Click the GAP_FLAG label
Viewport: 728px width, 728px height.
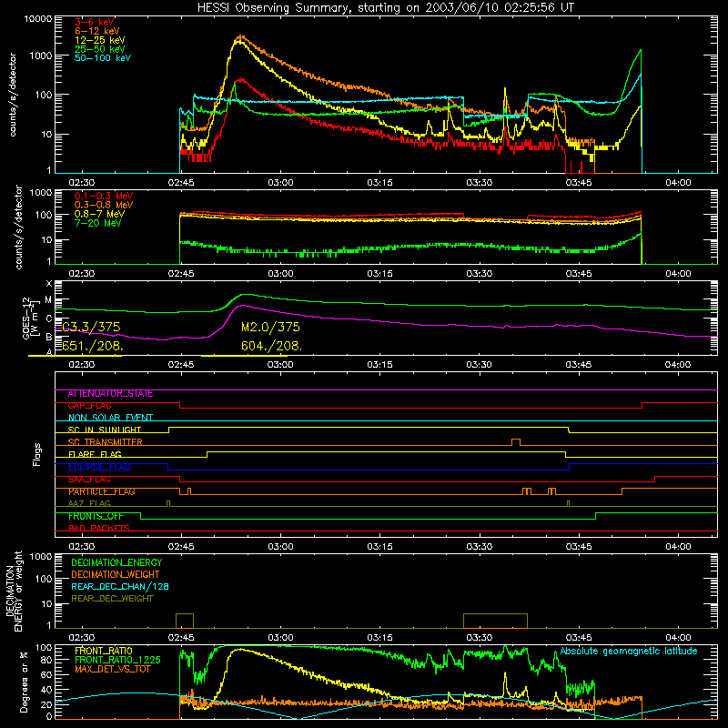tap(89, 406)
